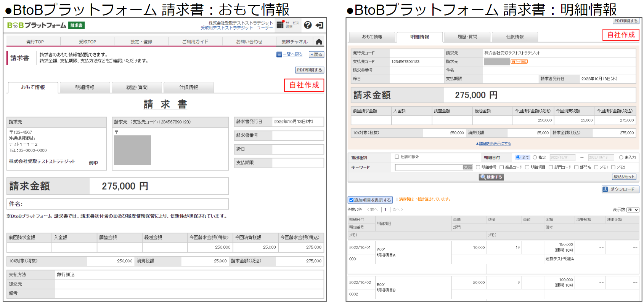
Task: Log out using the exit arrow icon
Action: [x=320, y=25]
